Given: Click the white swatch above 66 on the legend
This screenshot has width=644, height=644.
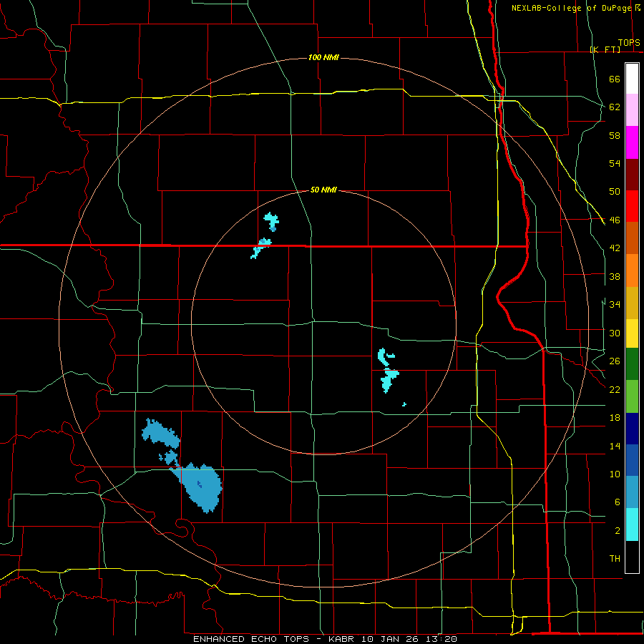Looking at the screenshot, I should click(632, 79).
